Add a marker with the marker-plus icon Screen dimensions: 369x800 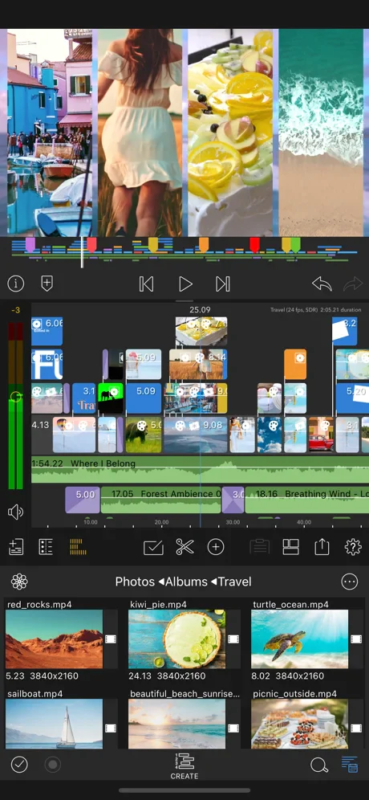pos(47,284)
